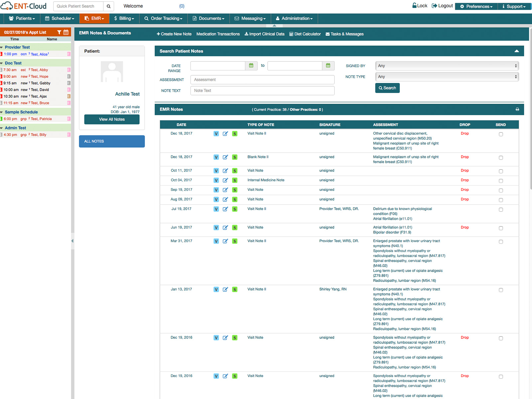Click the green S icon on the Sep 19 Visit Note

pyautogui.click(x=235, y=190)
